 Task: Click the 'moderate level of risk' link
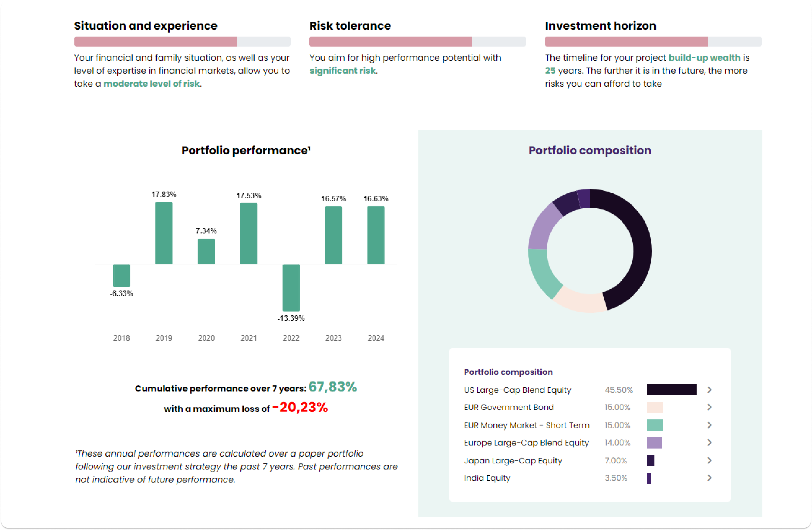(x=151, y=84)
